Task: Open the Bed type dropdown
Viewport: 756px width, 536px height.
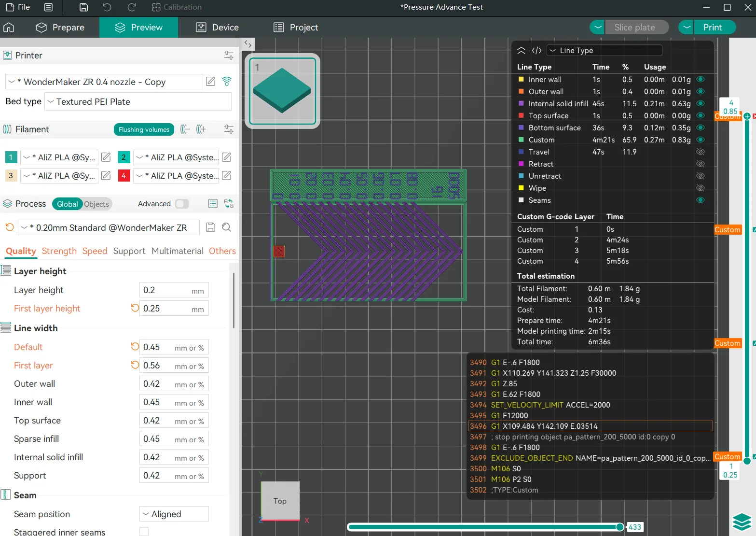Action: [138, 102]
